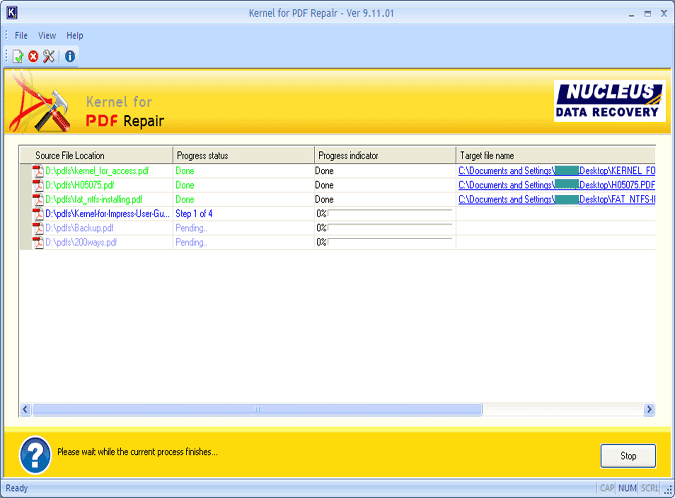Image resolution: width=675 pixels, height=498 pixels.
Task: Open the File menu
Action: (x=21, y=36)
